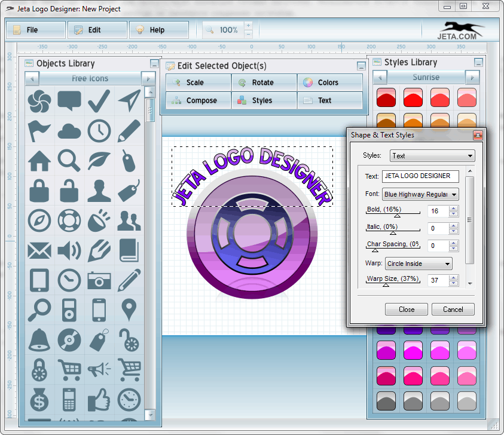
Task: Go to next Objects Library category
Action: click(148, 79)
